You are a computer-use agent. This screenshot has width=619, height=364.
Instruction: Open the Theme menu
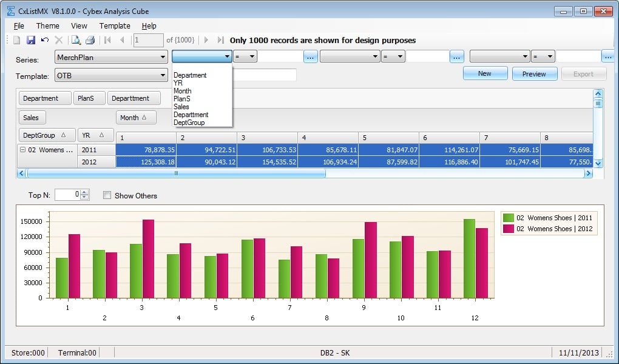pos(47,25)
